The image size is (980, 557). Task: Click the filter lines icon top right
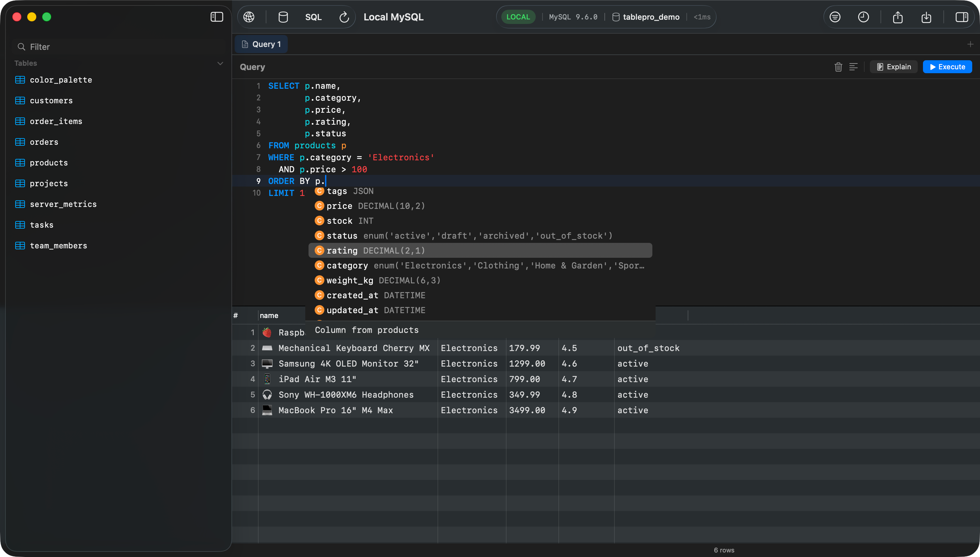835,17
